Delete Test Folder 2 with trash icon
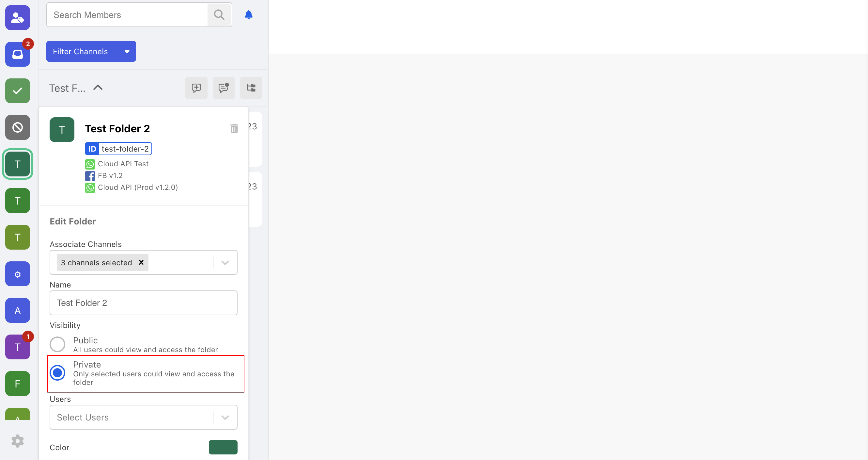868x460 pixels. tap(234, 128)
